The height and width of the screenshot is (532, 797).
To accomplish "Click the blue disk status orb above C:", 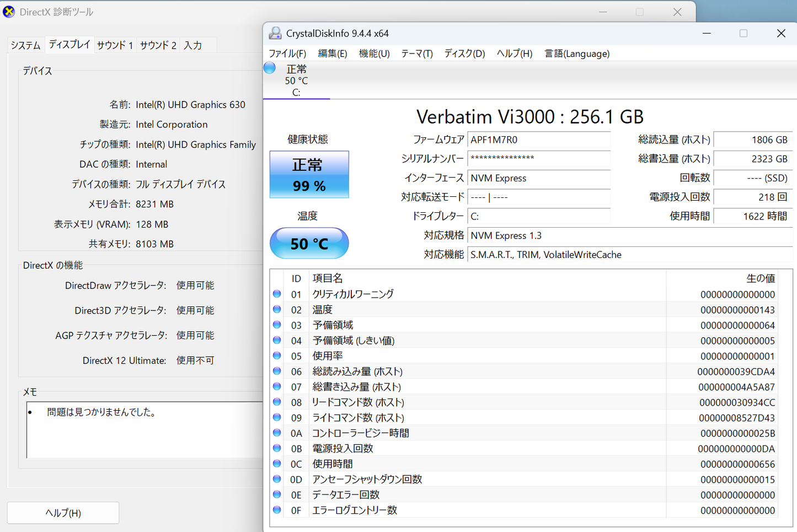I will (270, 68).
